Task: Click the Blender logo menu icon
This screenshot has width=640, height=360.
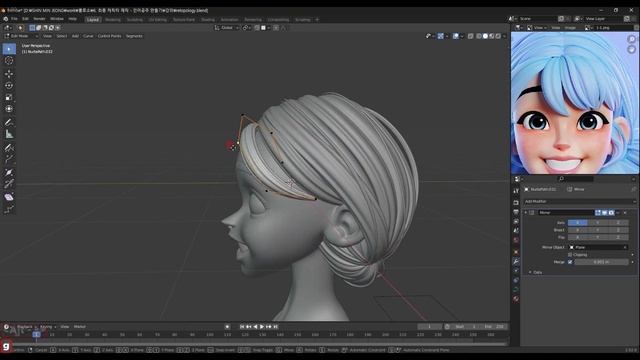Action: (6, 19)
